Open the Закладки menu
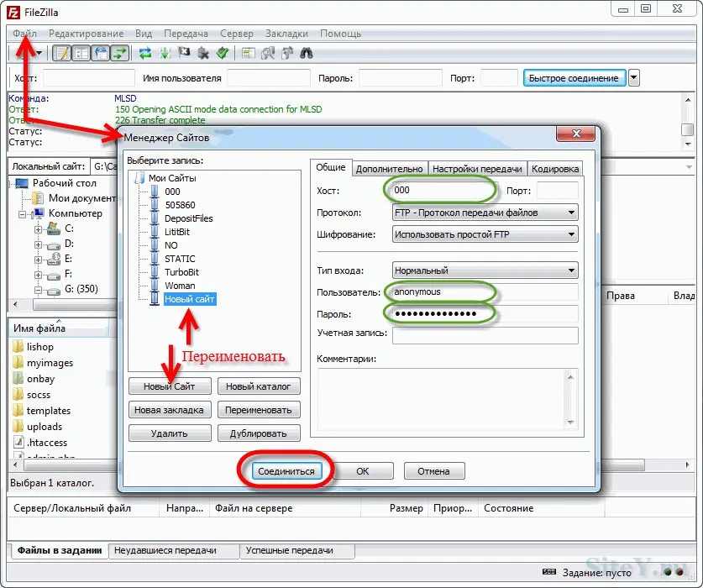This screenshot has height=588, width=703. [286, 34]
